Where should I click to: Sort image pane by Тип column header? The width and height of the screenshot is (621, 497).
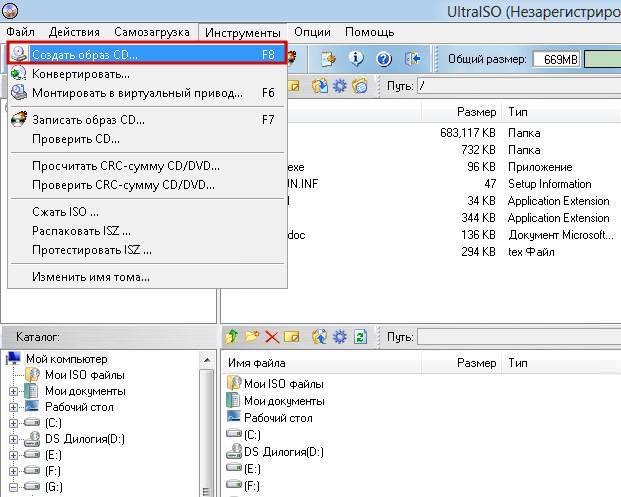click(x=562, y=112)
